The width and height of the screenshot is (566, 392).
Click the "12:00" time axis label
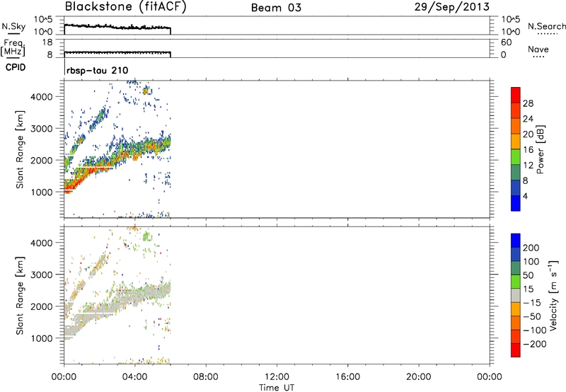tap(277, 377)
